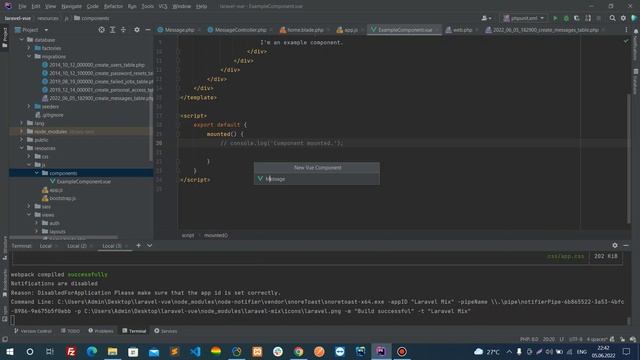Click the Project vertical side tab
Viewport: 640px width, 360px height.
pyautogui.click(x=4, y=37)
